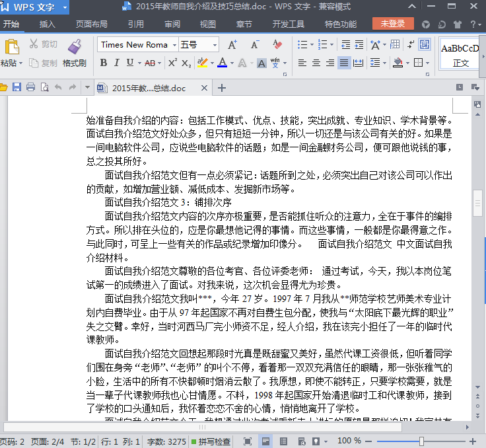Apply superscript formatting
Viewport: 486px width, 448px height.
point(172,63)
